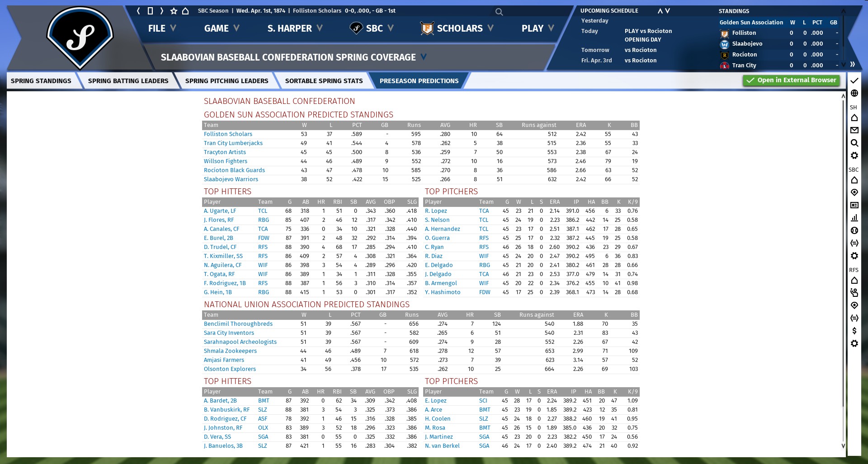
Task: Open the Tran City Lumberjacks team link
Action: 233,143
